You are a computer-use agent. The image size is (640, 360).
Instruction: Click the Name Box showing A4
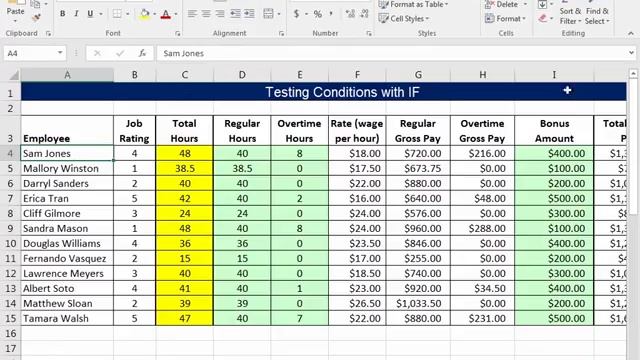[x=30, y=53]
